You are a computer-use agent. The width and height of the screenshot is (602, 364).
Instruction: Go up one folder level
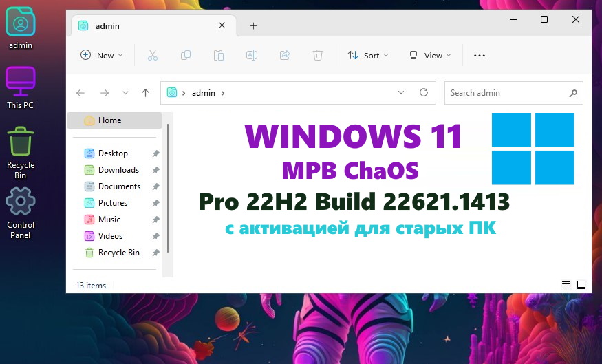145,93
